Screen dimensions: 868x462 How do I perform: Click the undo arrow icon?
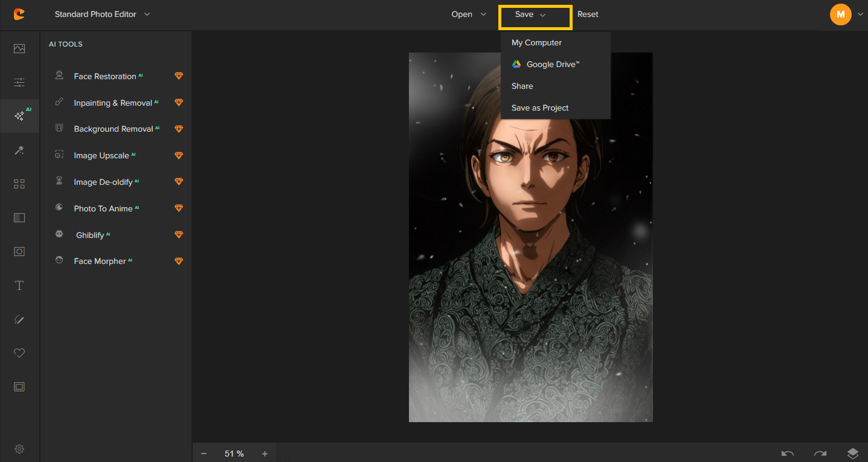pos(788,454)
